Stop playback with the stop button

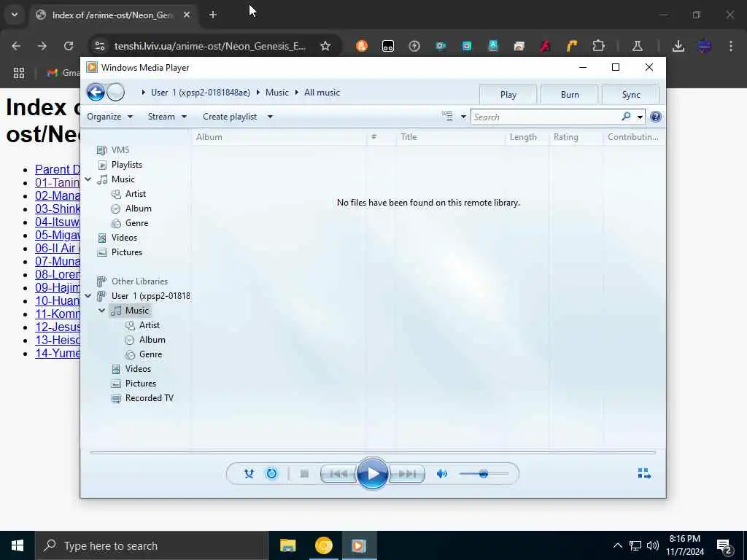coord(304,474)
